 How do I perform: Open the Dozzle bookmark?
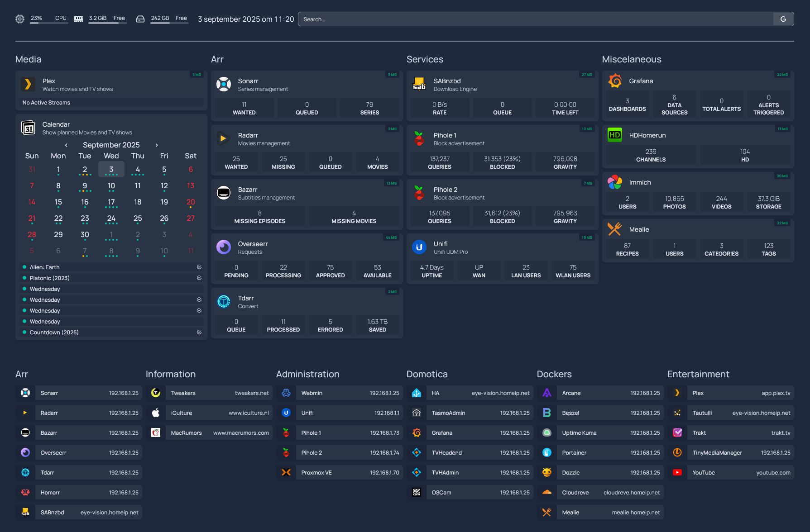(600, 473)
